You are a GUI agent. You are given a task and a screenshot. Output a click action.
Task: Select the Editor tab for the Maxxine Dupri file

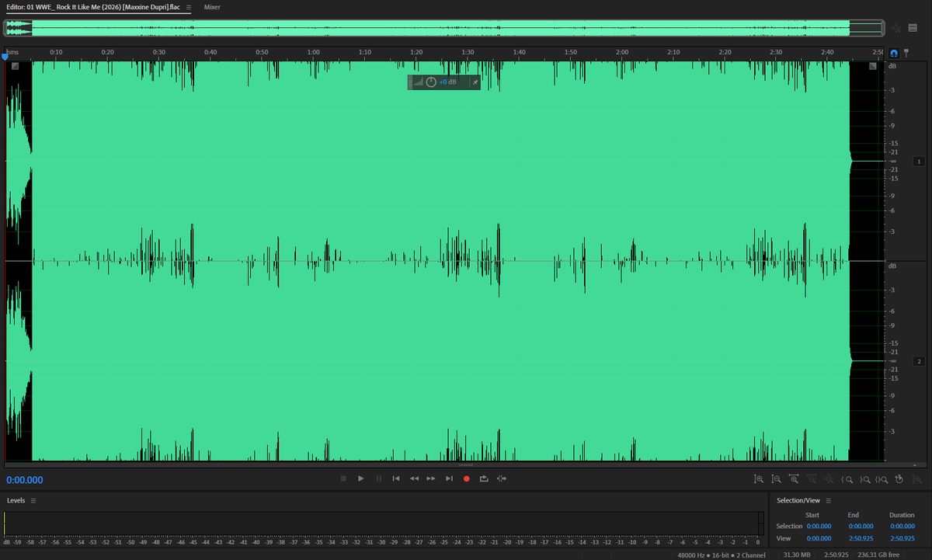click(x=93, y=6)
